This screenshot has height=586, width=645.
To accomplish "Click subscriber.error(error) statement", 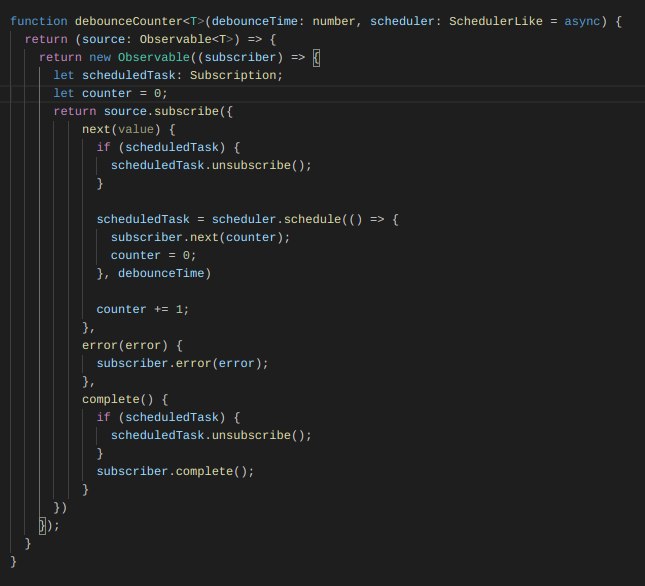I will (182, 364).
